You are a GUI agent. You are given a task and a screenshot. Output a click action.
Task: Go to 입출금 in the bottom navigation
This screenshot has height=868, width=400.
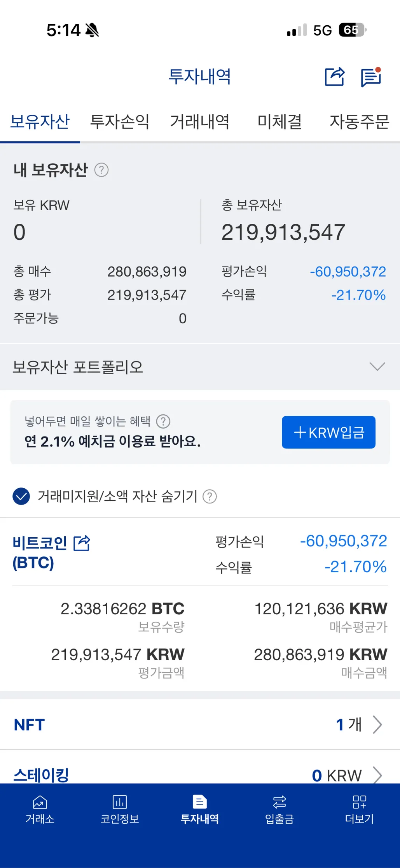[x=279, y=810]
